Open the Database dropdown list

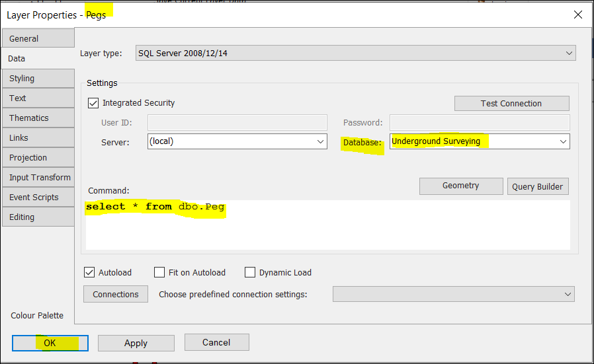pos(563,141)
